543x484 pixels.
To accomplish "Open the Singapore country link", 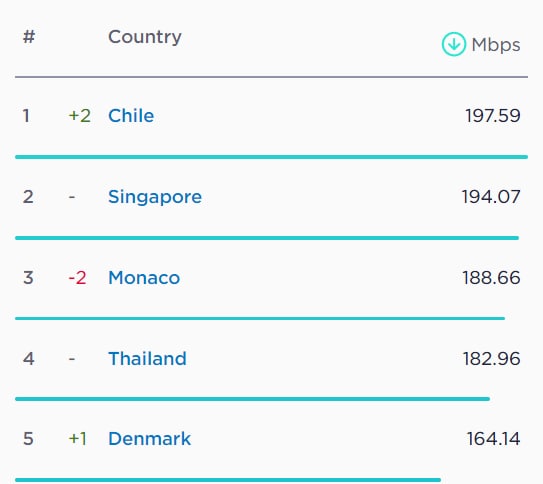I will point(155,197).
